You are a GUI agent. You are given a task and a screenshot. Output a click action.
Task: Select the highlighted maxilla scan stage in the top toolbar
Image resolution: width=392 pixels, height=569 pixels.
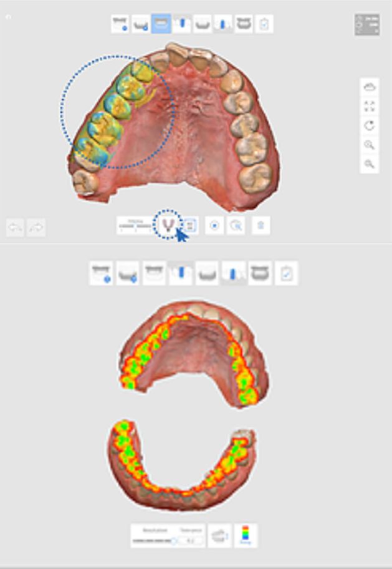pos(161,24)
